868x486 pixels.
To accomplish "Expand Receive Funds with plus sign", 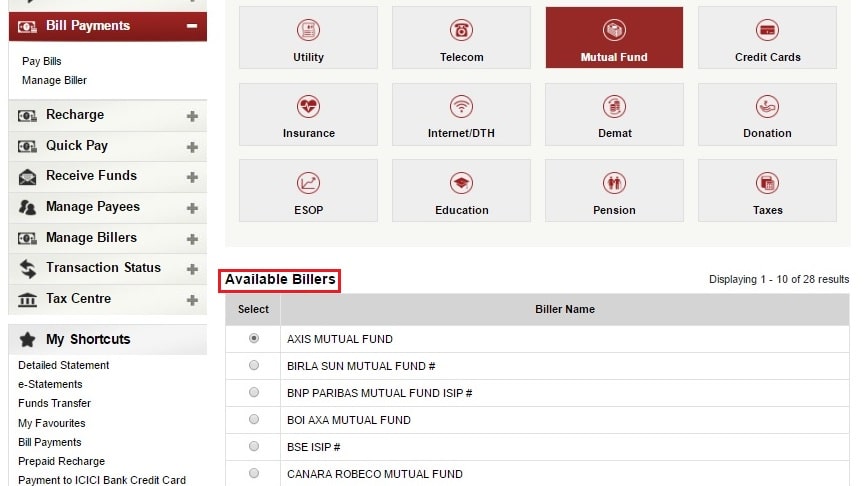I will click(x=192, y=177).
